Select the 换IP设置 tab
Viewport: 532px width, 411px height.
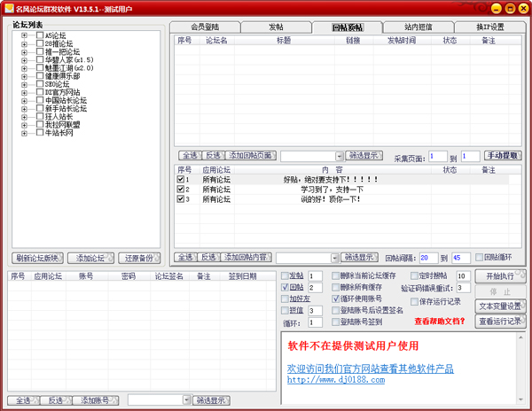(x=490, y=27)
